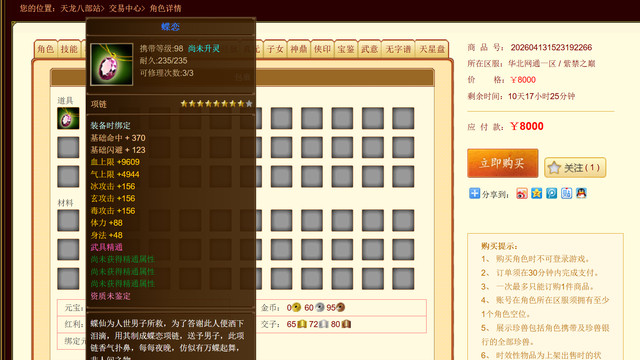Click the silver 交子 icon after 72
Viewport: 640px width, 360px height.
[x=324, y=324]
